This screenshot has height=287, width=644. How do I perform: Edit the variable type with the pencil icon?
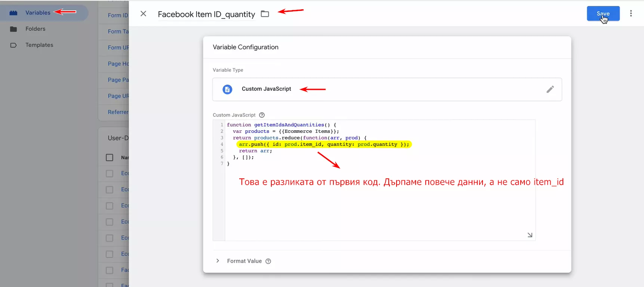tap(550, 89)
